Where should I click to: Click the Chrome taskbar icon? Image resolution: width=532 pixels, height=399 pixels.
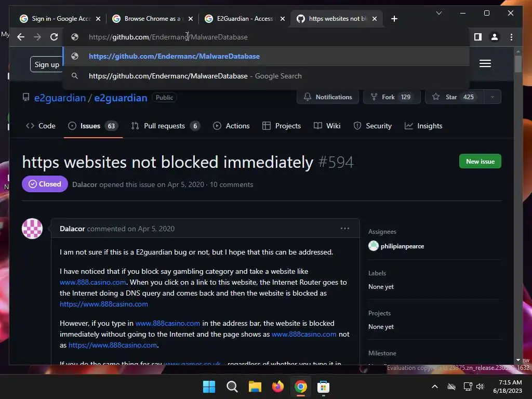click(301, 387)
